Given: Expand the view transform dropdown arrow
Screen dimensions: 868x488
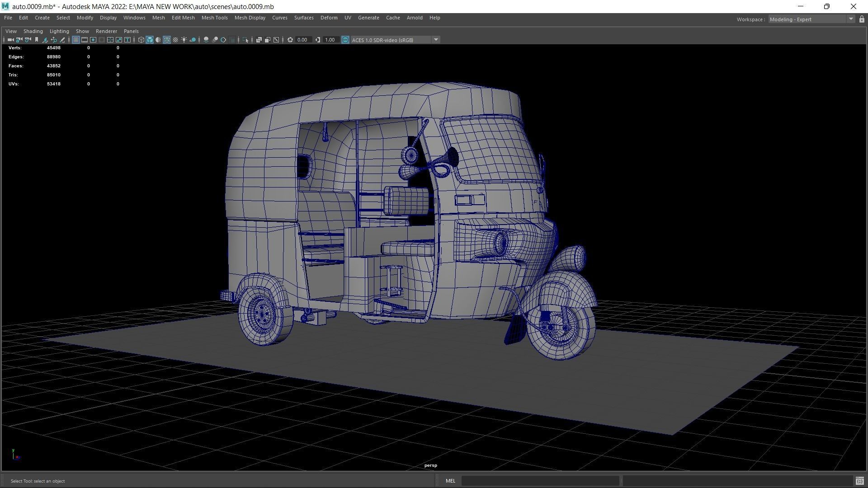Looking at the screenshot, I should (436, 40).
